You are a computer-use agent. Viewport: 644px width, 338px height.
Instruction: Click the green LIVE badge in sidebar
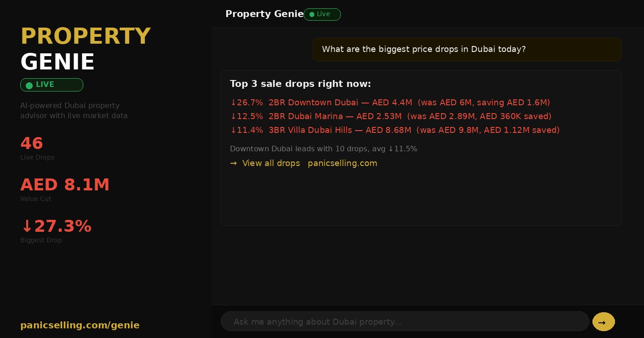pos(52,85)
